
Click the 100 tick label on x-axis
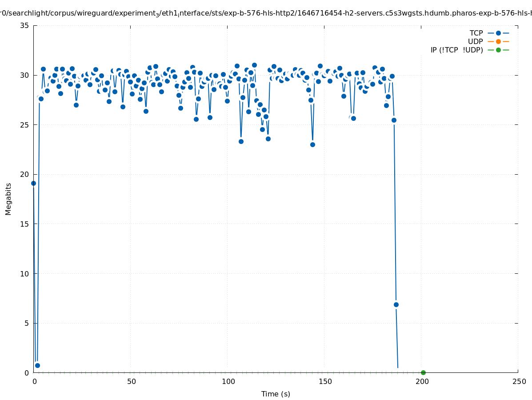[228, 381]
